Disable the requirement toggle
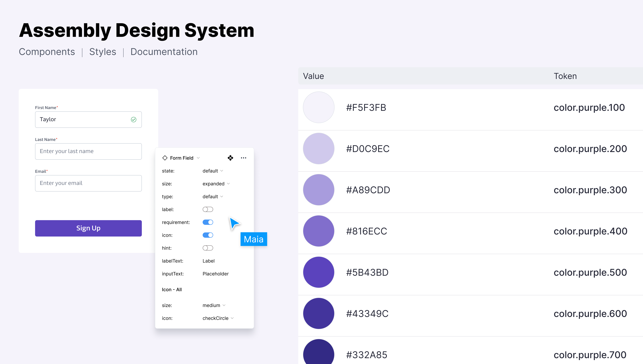 (x=208, y=222)
